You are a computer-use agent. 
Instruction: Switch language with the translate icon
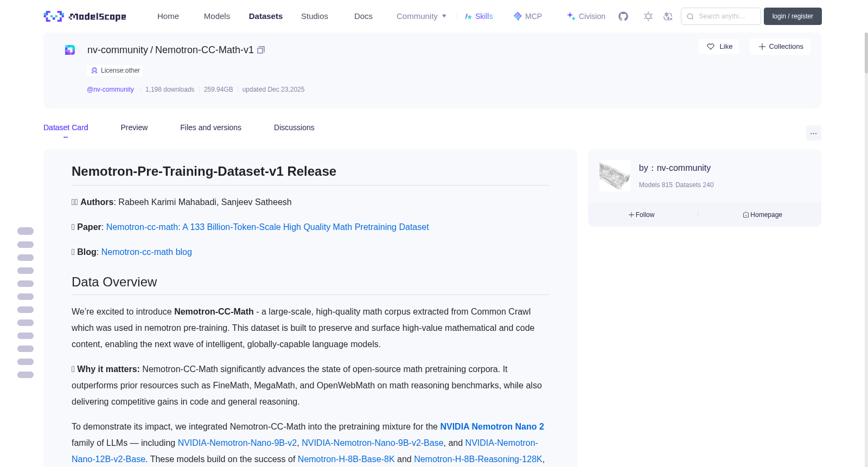668,16
